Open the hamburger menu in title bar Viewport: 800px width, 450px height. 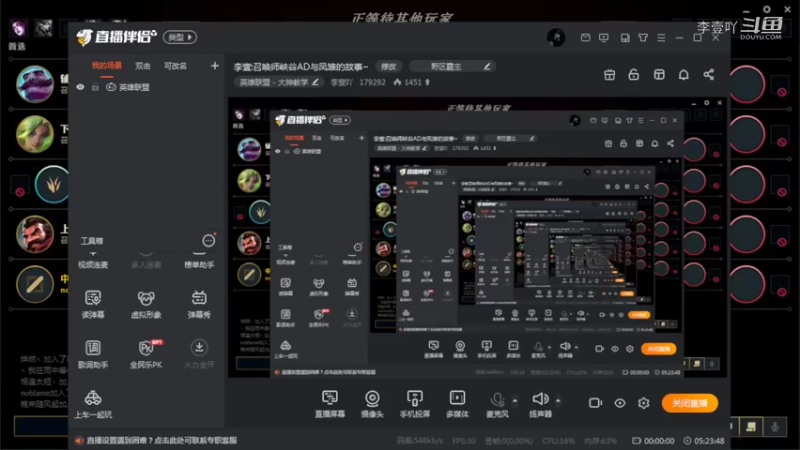click(x=661, y=37)
